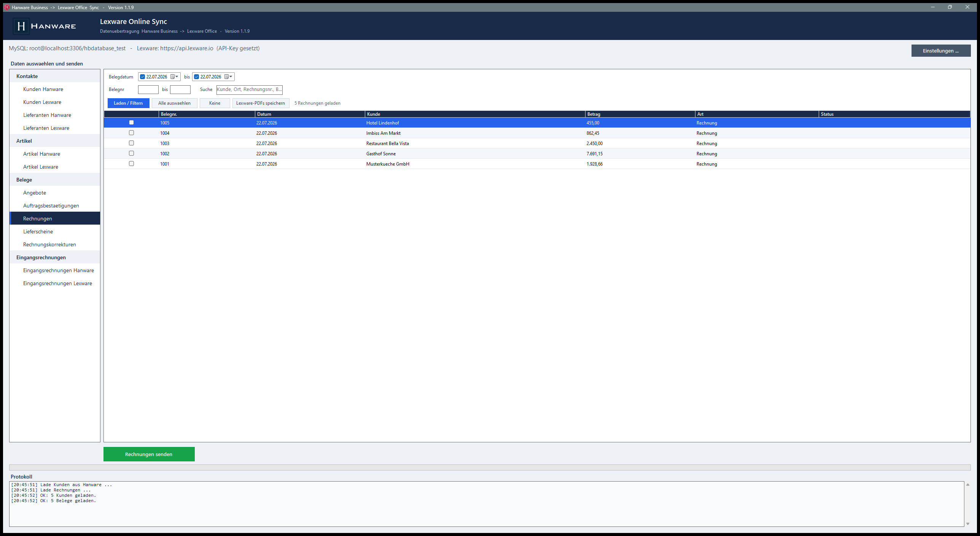Go to Artikel Hanware

point(55,154)
